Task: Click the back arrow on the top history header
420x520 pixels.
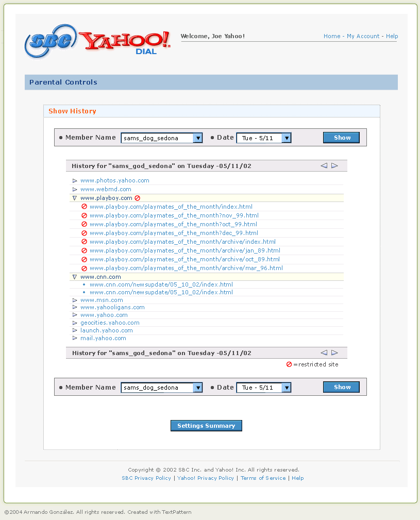Action: (x=324, y=165)
